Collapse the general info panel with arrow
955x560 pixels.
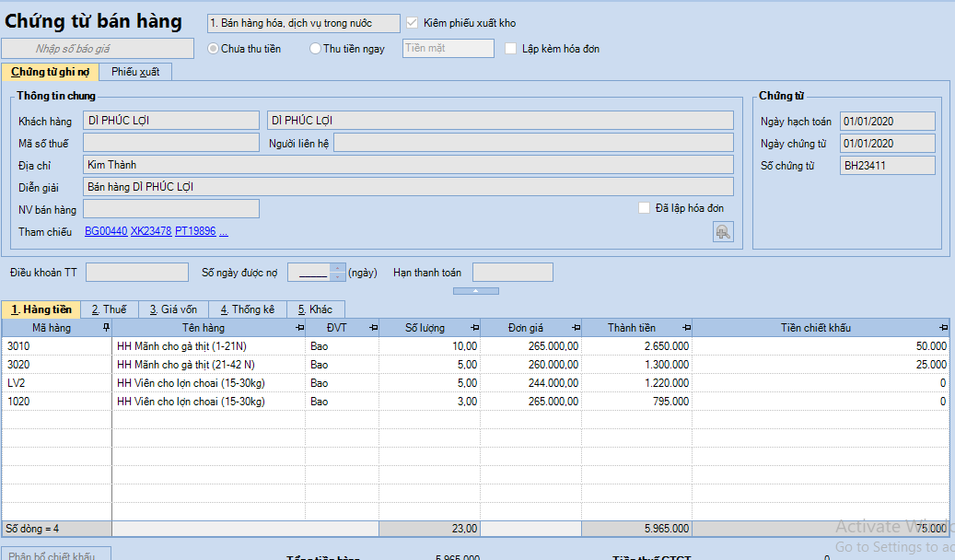coord(476,291)
